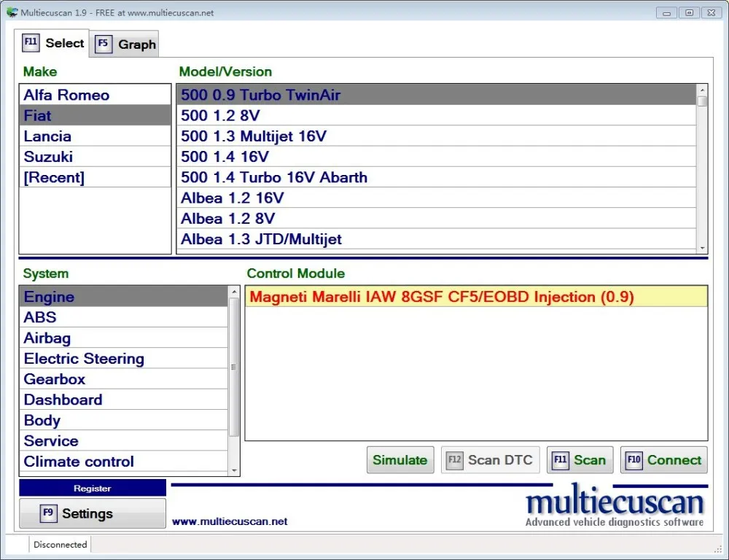Image resolution: width=729 pixels, height=560 pixels.
Task: Choose Gearbox in the System list
Action: point(123,378)
